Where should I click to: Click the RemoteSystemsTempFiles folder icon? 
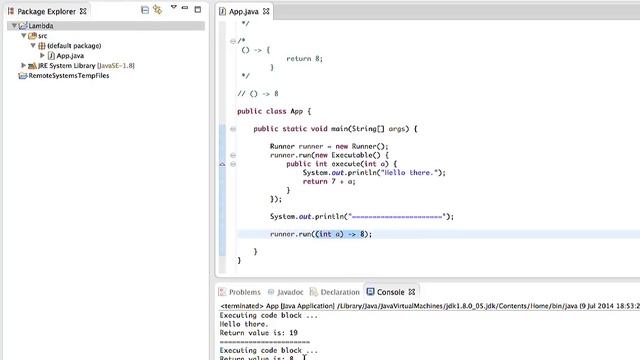pyautogui.click(x=23, y=76)
